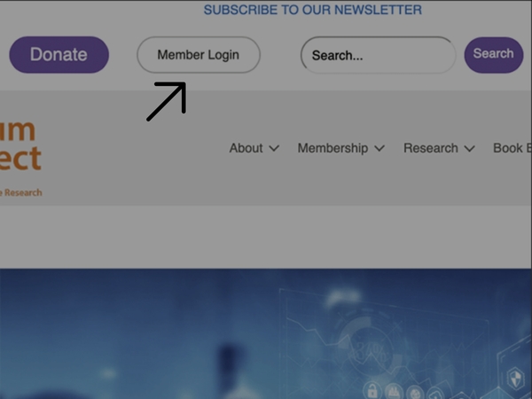Click the orange Research tagline under the logo
The width and height of the screenshot is (532, 399).
click(21, 192)
